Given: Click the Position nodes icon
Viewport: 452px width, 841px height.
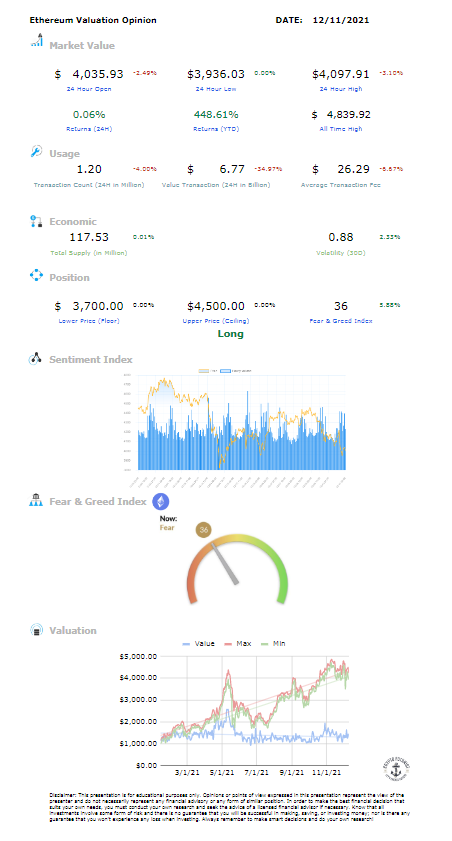Looking at the screenshot, I should pos(36,276).
